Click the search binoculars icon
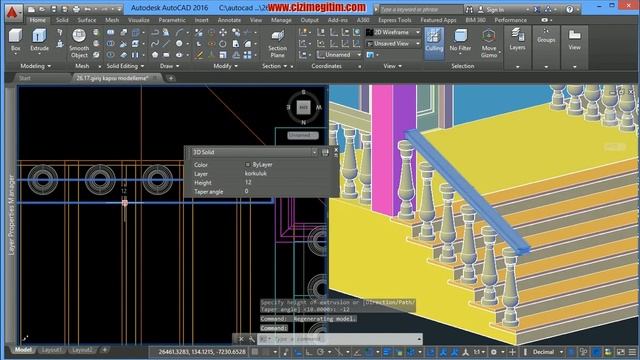Screen dimensions: 640x360 [470, 9]
